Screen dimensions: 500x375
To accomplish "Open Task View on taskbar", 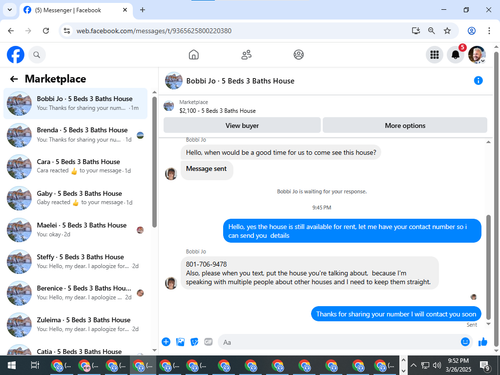I will click(x=35, y=366).
